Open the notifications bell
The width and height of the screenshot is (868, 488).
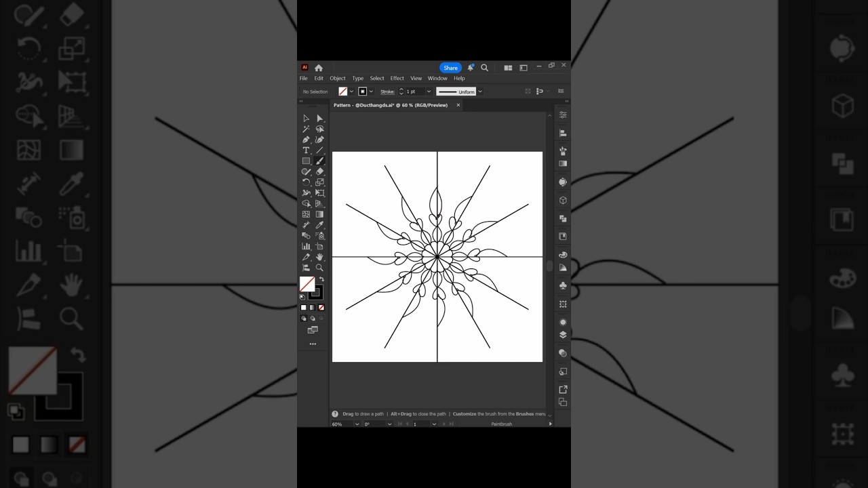(x=470, y=68)
